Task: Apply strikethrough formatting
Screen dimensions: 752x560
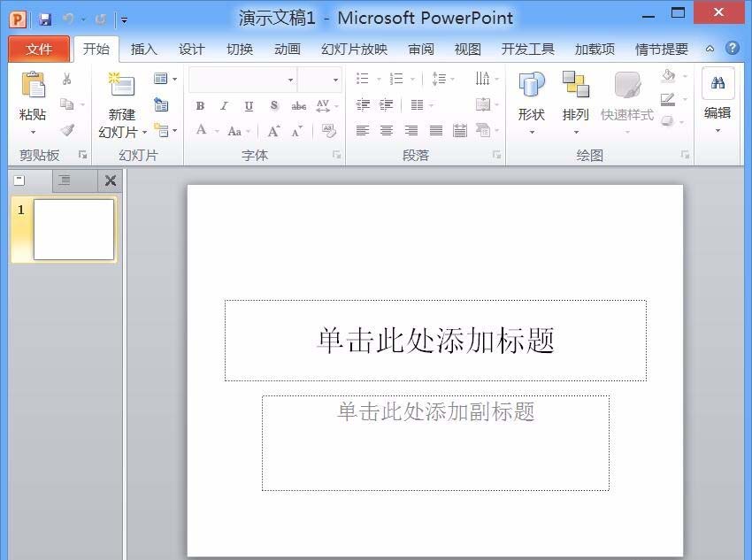Action: [297, 104]
